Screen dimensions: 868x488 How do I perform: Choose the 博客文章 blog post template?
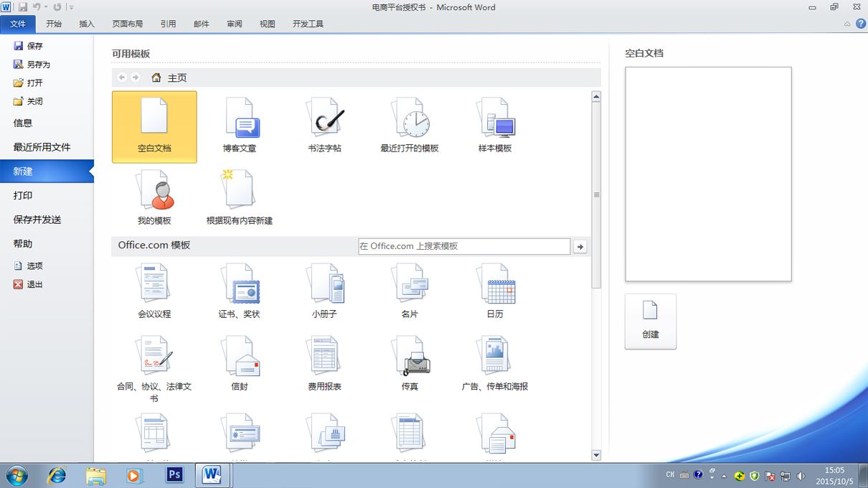pos(240,126)
